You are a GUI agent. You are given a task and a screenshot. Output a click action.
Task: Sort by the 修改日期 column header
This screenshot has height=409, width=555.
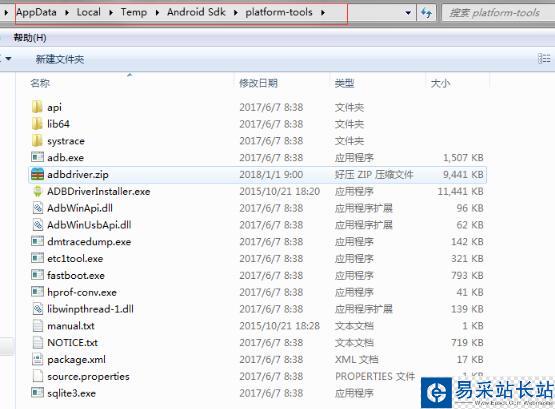(258, 83)
